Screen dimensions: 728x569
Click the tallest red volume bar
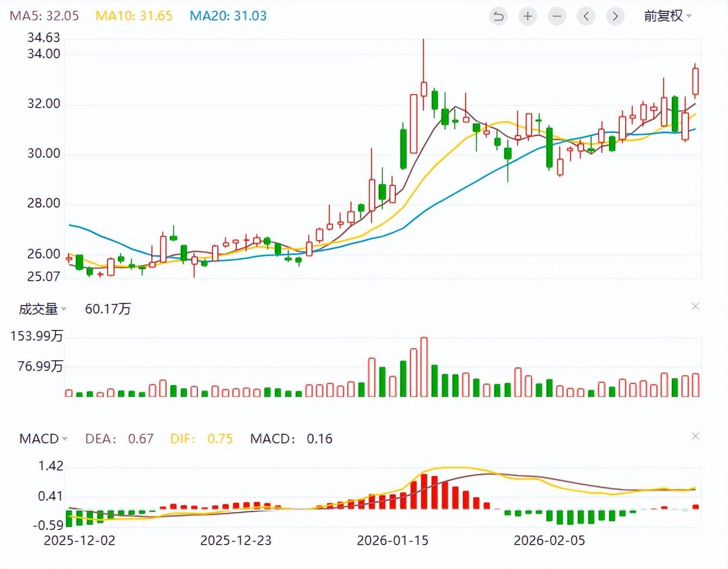tap(424, 368)
